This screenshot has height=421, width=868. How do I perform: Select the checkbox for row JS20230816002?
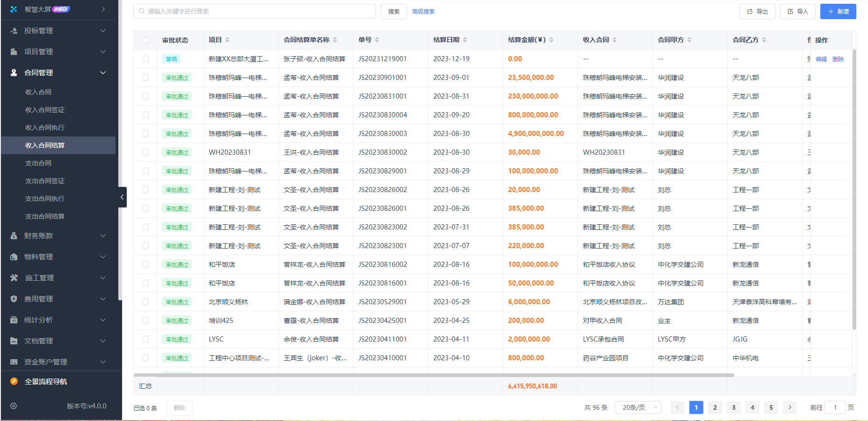[145, 264]
